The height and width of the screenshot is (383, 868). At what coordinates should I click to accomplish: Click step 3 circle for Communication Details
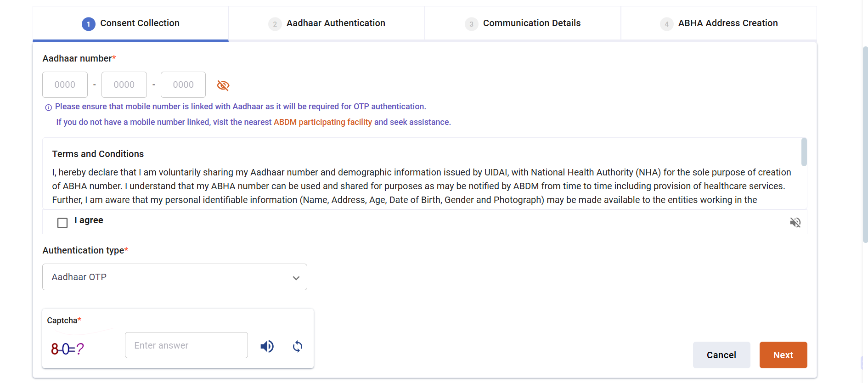471,24
